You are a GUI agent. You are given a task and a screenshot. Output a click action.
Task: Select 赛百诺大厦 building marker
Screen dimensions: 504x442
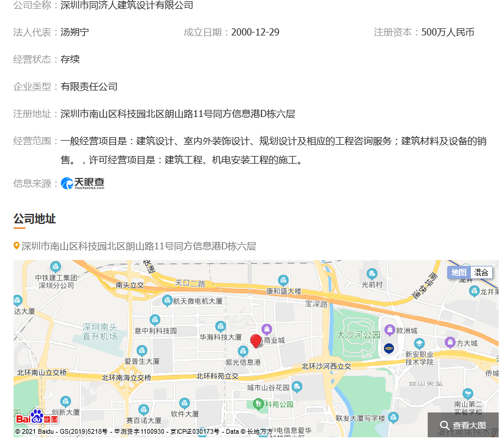[143, 410]
